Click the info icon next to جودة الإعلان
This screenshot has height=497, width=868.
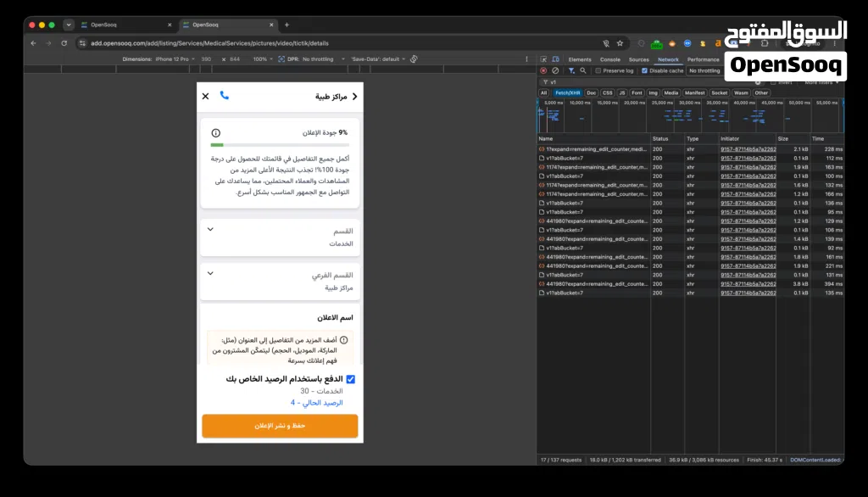pos(216,133)
